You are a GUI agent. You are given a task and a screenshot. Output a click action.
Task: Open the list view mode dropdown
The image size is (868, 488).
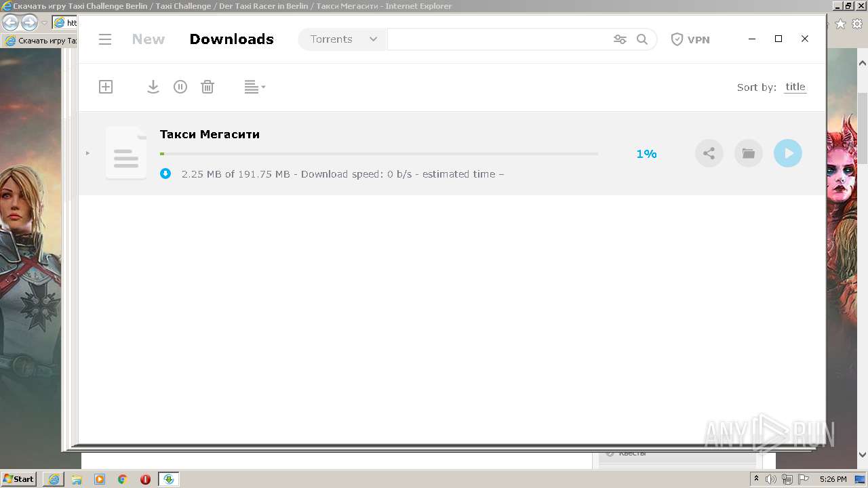[255, 87]
